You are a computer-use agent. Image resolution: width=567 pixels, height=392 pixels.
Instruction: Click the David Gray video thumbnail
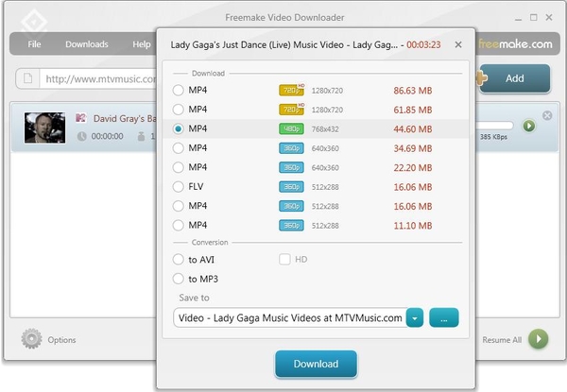[x=44, y=128]
